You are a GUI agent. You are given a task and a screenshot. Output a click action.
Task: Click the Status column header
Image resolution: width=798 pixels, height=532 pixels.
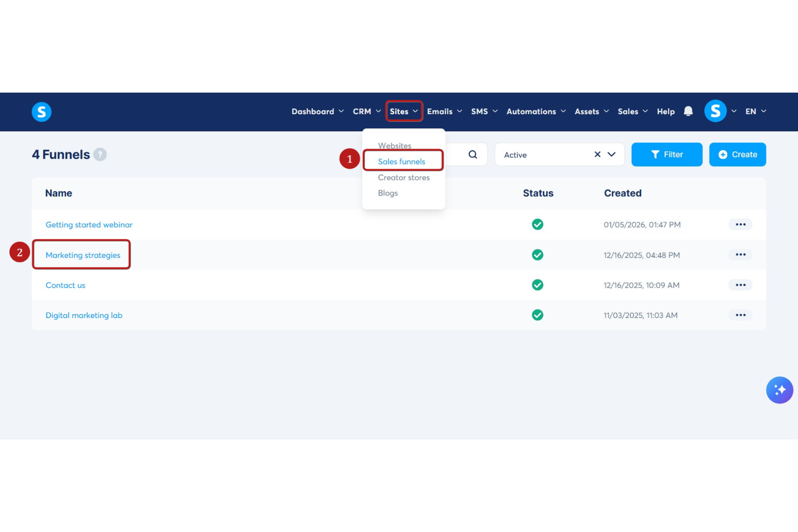tap(538, 193)
